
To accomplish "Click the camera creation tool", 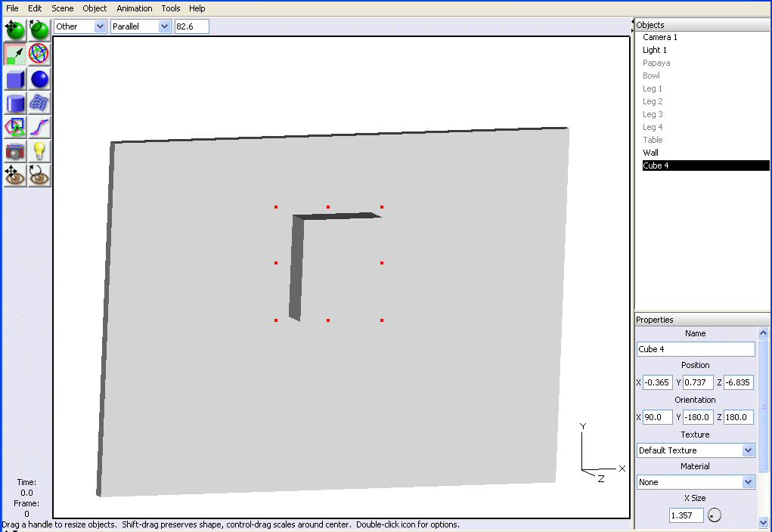I will tap(15, 151).
